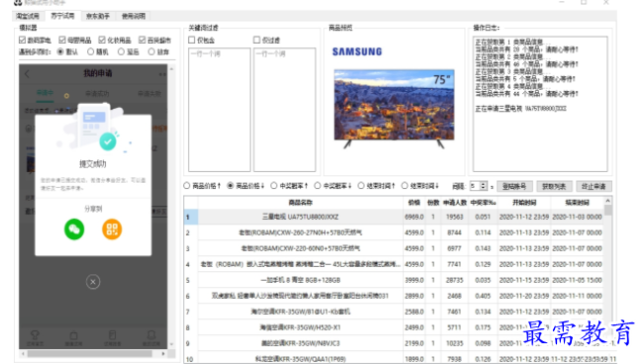Toggle the 数码家电 category checkbox
This screenshot has width=643, height=364.
point(22,40)
